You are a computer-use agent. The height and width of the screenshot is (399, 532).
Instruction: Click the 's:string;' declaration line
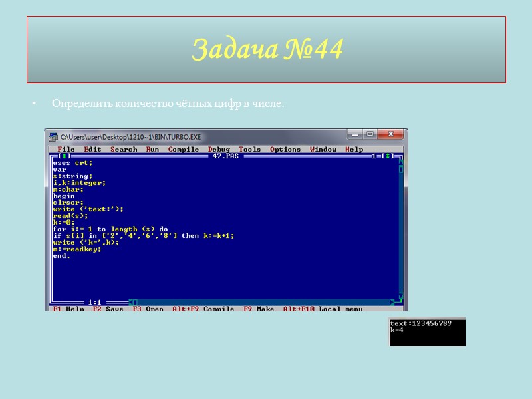coord(72,176)
